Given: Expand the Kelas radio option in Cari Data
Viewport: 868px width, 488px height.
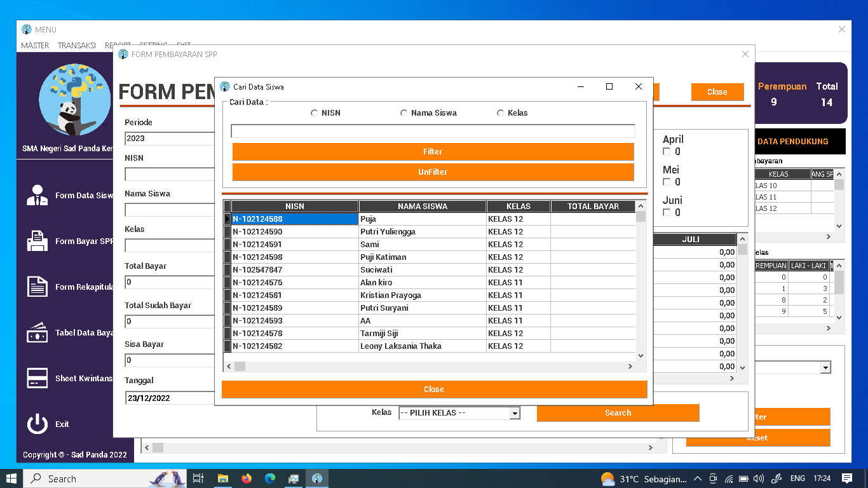Looking at the screenshot, I should tap(500, 112).
